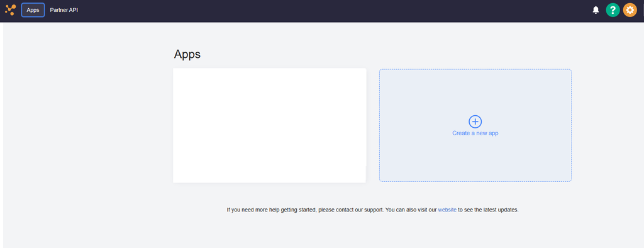Viewport: 644px width, 248px height.
Task: Switch to the Partner API tab
Action: coord(64,10)
